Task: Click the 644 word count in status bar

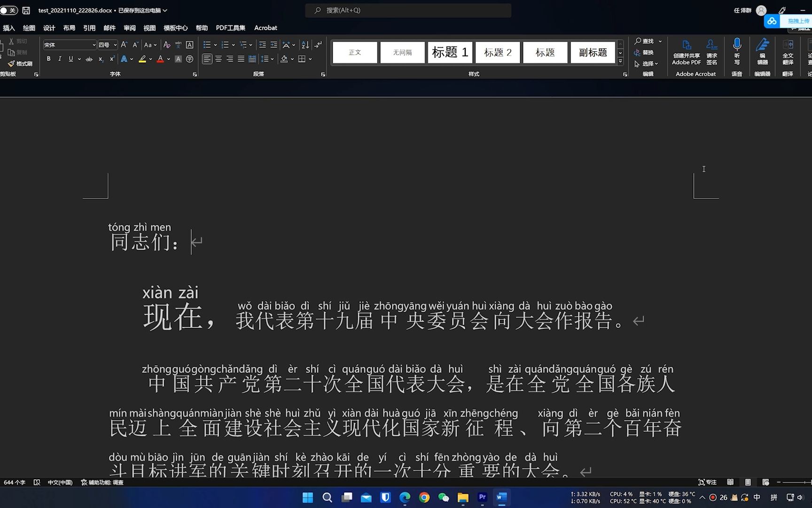Action: pyautogui.click(x=16, y=482)
